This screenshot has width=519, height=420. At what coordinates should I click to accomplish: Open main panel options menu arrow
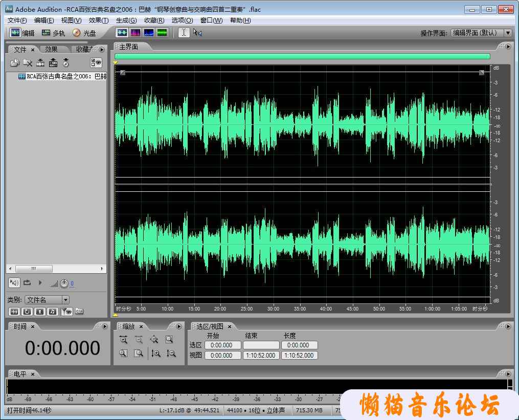coord(508,47)
